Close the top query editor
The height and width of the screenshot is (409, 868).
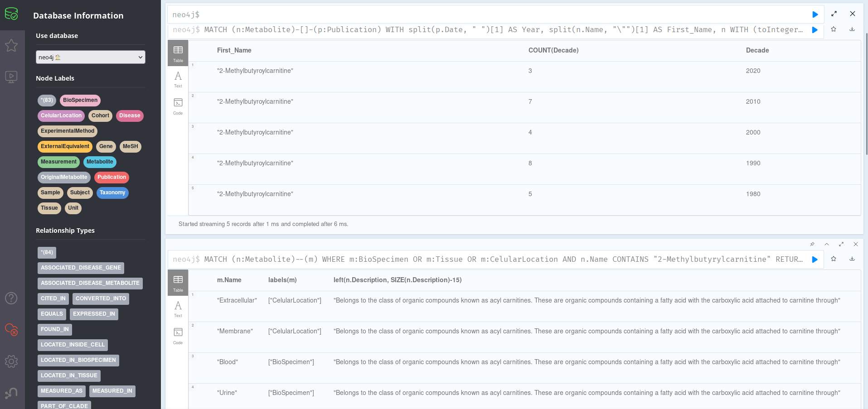tap(853, 14)
